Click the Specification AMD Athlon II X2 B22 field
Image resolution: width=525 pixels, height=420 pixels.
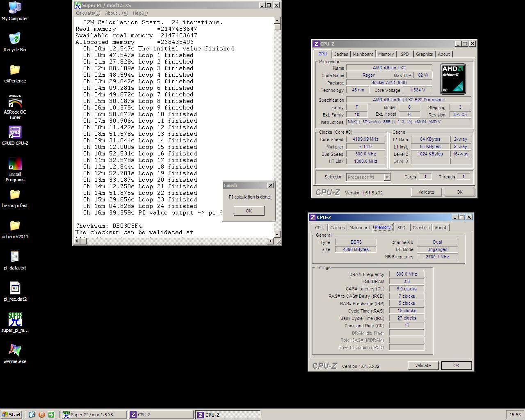[x=409, y=100]
